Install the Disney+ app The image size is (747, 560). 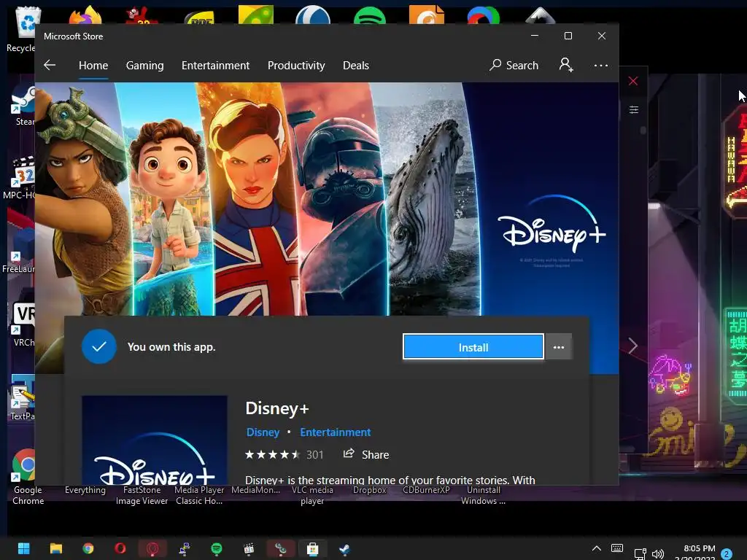pos(473,347)
